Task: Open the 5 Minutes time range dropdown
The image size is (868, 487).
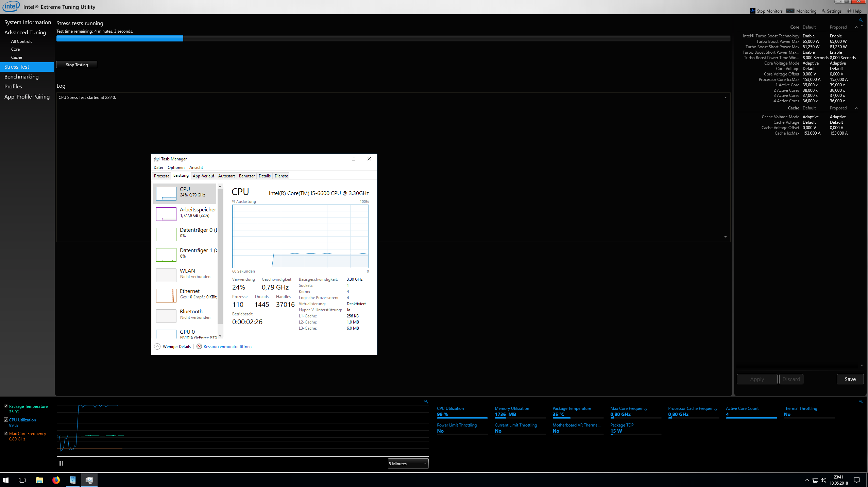Action: point(408,464)
